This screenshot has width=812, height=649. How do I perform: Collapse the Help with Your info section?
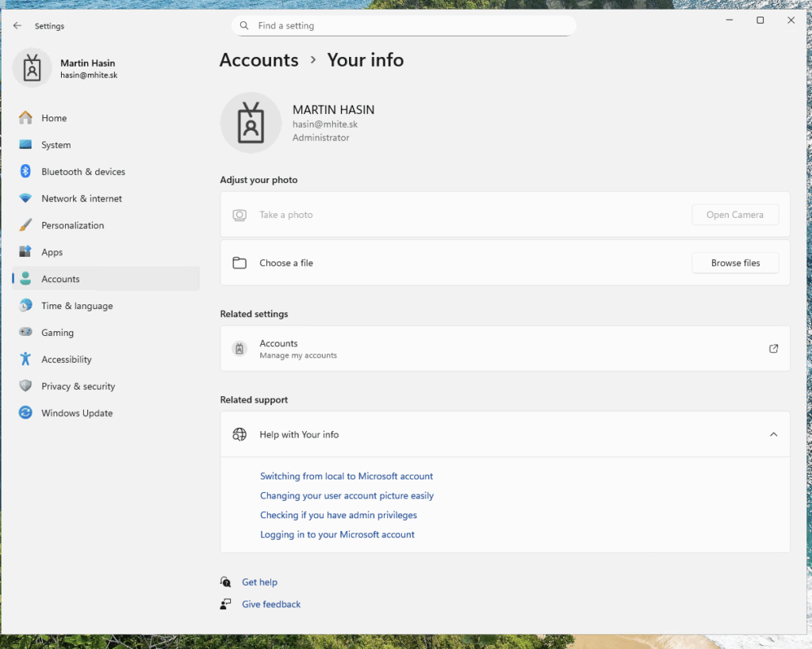pos(773,434)
